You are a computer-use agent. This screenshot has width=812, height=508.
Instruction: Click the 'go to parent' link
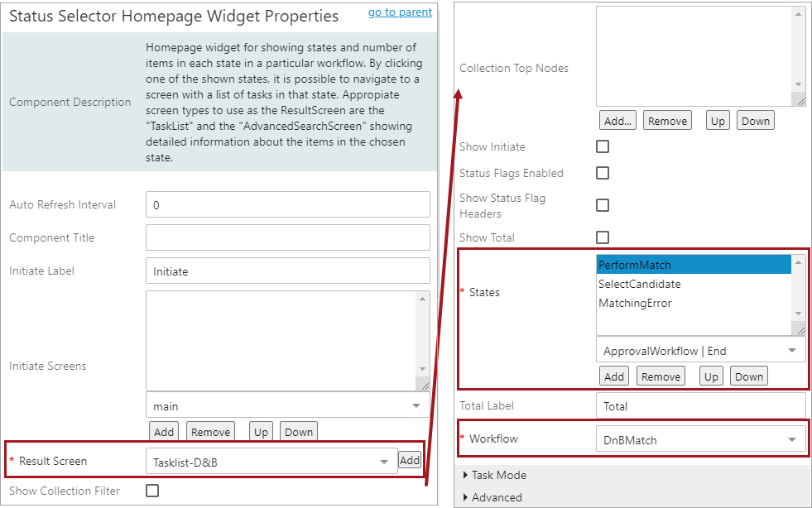[400, 12]
